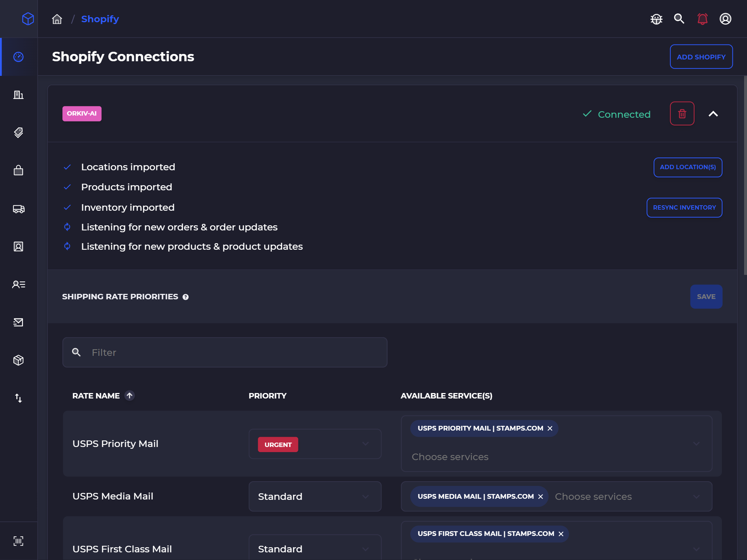Click Listening for new products status line

(x=192, y=247)
